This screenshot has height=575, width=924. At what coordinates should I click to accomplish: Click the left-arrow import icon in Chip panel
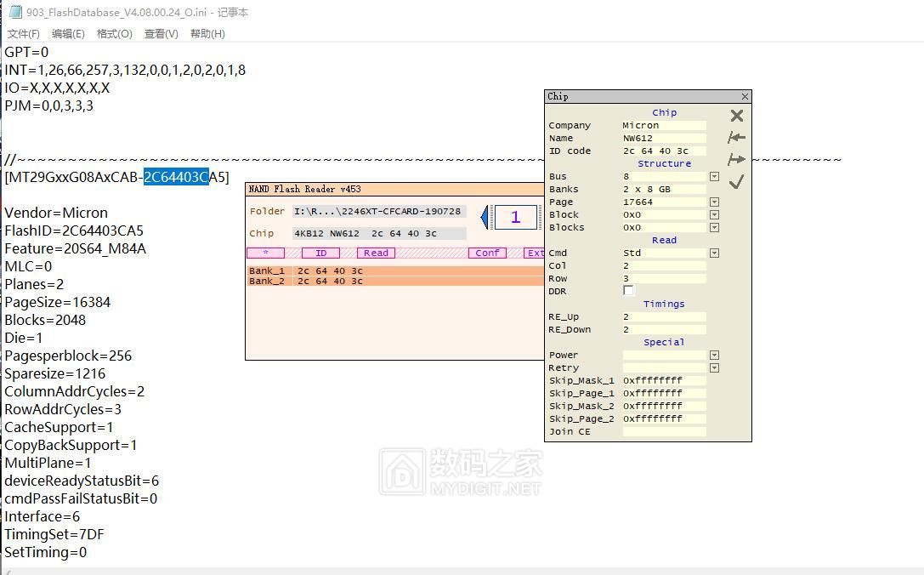coord(737,138)
